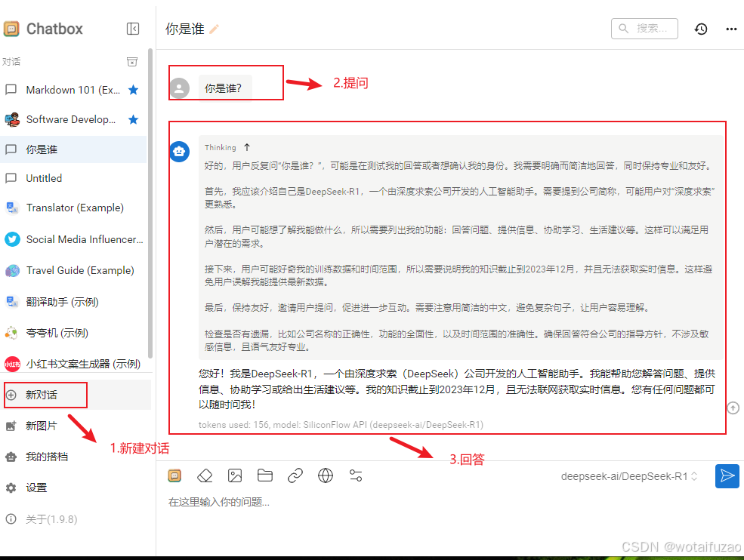
Task: Open Social Media Influencer conversation
Action: tap(73, 239)
